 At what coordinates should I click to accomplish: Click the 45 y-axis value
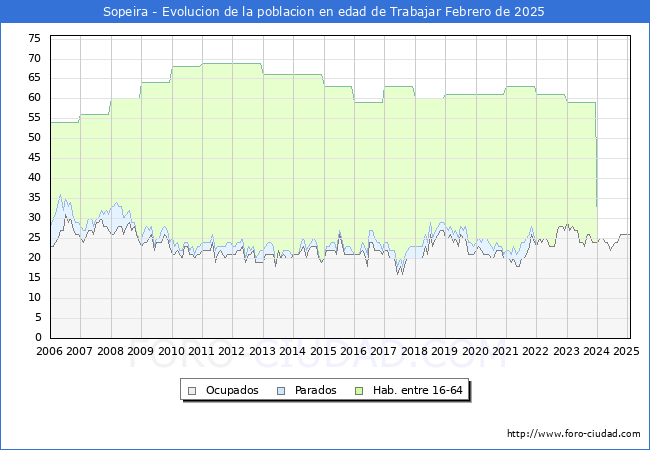pos(34,157)
